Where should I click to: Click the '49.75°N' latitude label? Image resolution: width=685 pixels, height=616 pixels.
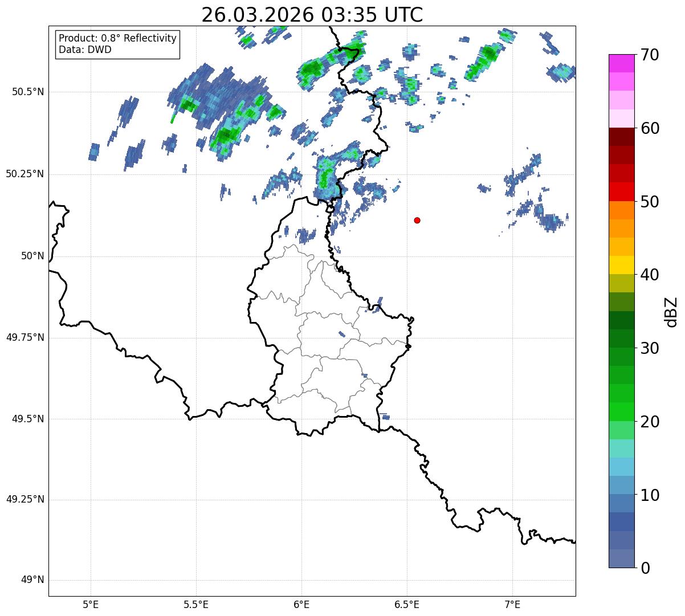tap(25, 337)
